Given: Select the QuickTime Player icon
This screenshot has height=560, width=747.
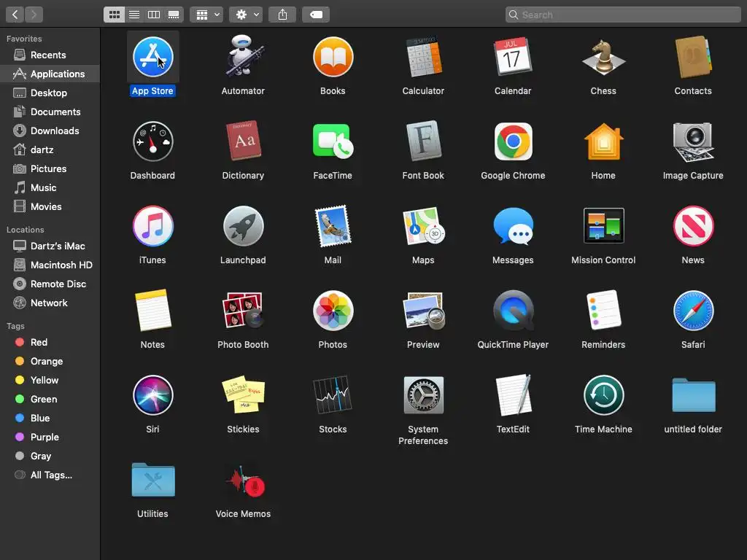Looking at the screenshot, I should click(x=513, y=311).
